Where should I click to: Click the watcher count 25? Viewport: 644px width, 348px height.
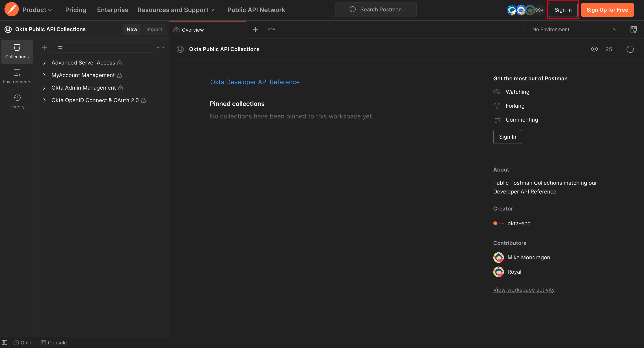609,49
